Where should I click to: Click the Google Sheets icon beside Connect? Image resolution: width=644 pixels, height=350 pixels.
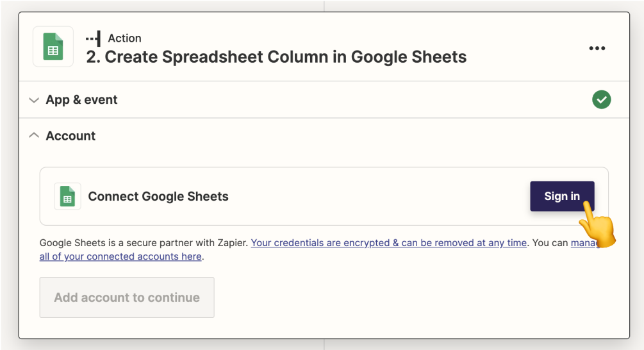tap(67, 196)
